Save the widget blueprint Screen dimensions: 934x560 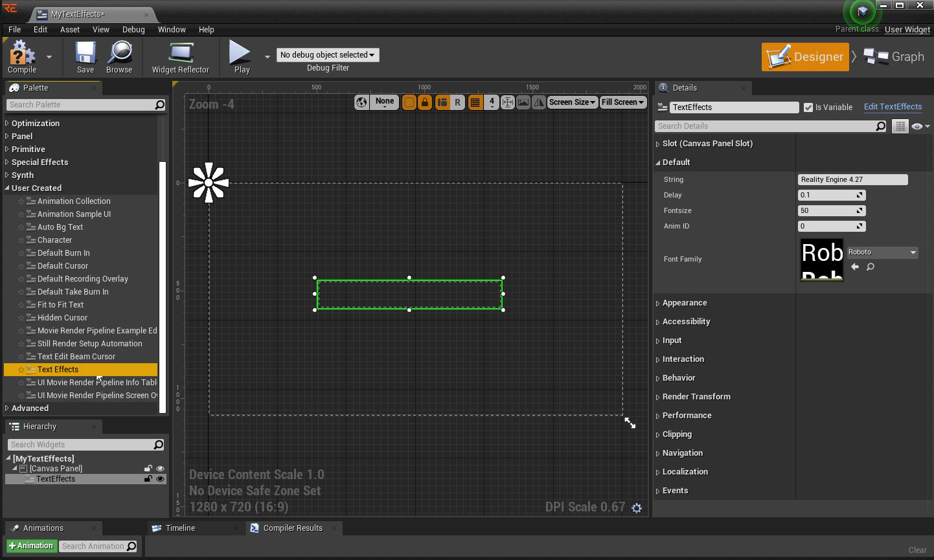pyautogui.click(x=85, y=57)
